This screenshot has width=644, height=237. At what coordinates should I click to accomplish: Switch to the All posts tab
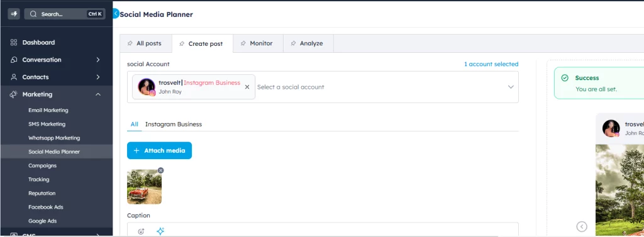145,43
